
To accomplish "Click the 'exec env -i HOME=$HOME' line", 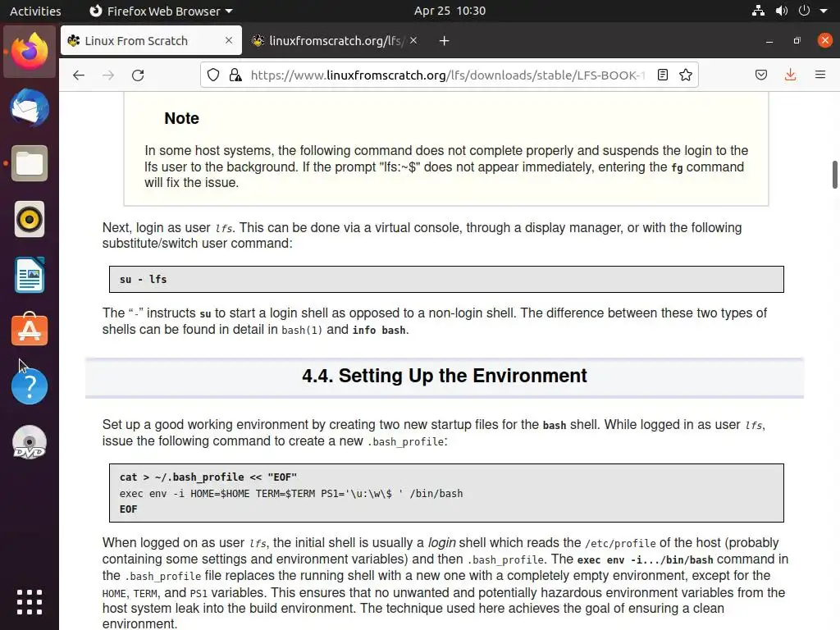I will click(x=291, y=493).
